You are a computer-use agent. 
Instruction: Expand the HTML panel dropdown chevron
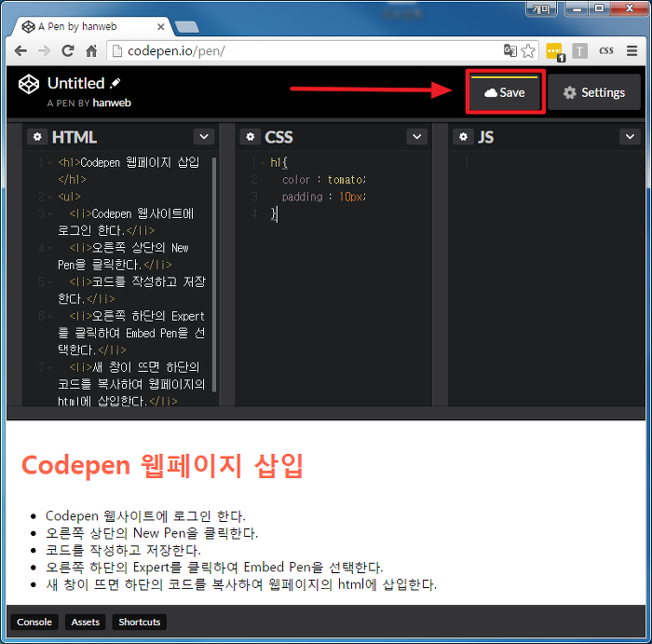pos(204,136)
